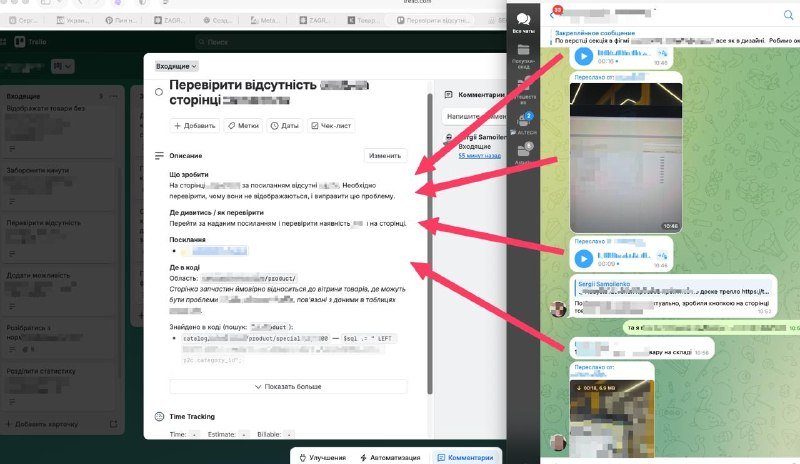Screen dimensions: 800x464
Task: Click the comment author avatar in Trello card
Action: (x=449, y=138)
